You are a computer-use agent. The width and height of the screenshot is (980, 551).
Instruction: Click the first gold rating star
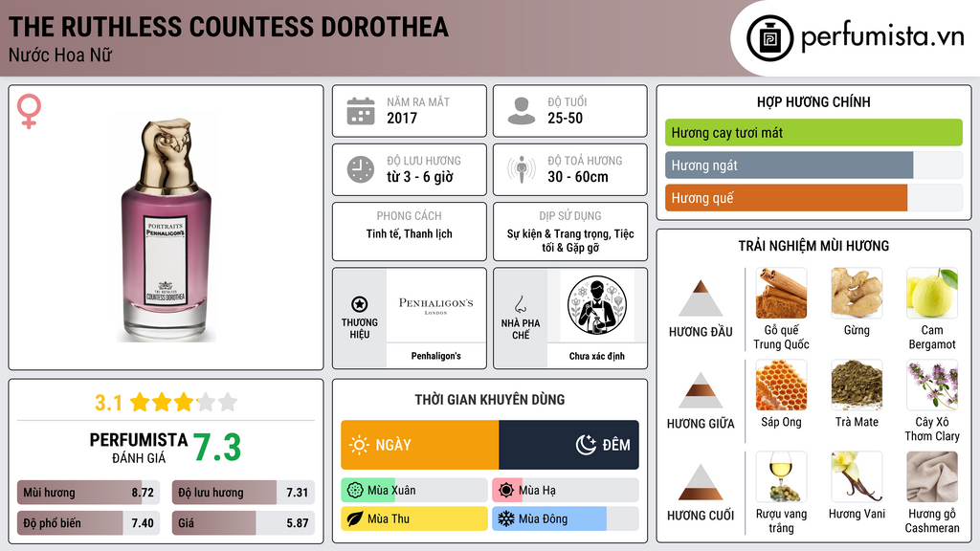[x=140, y=402]
